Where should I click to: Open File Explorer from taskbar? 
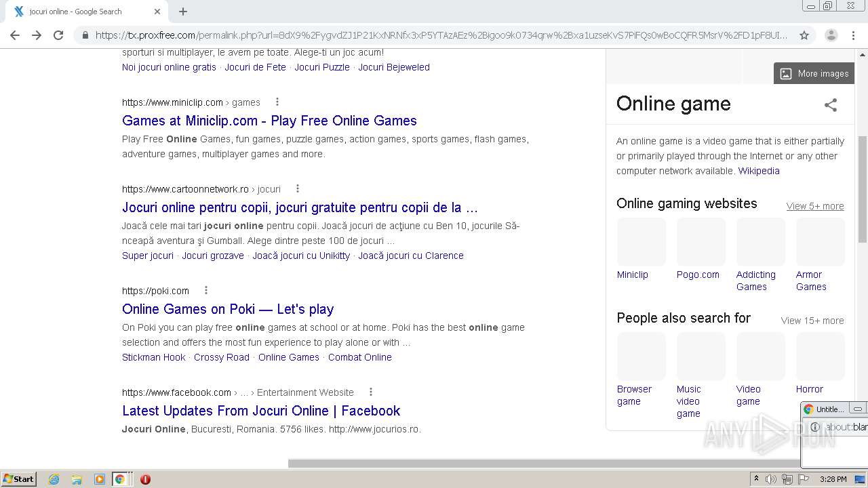(x=77, y=479)
